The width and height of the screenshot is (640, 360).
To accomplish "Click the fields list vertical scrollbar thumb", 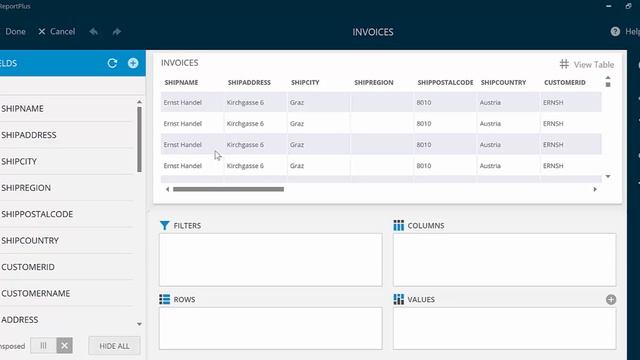I will (139, 139).
